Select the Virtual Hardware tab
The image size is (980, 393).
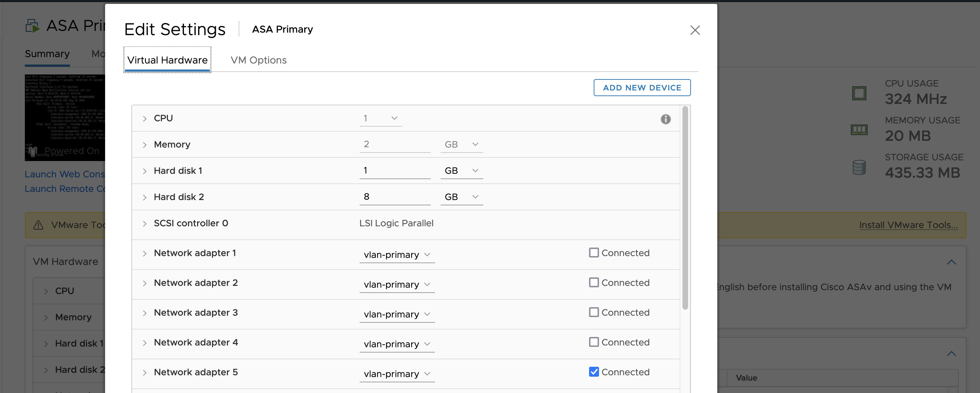point(167,60)
